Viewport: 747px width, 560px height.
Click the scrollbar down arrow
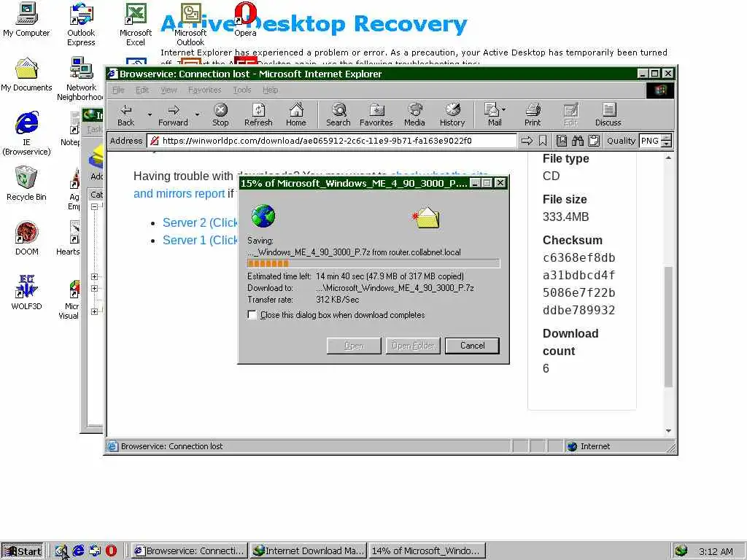[x=668, y=431]
